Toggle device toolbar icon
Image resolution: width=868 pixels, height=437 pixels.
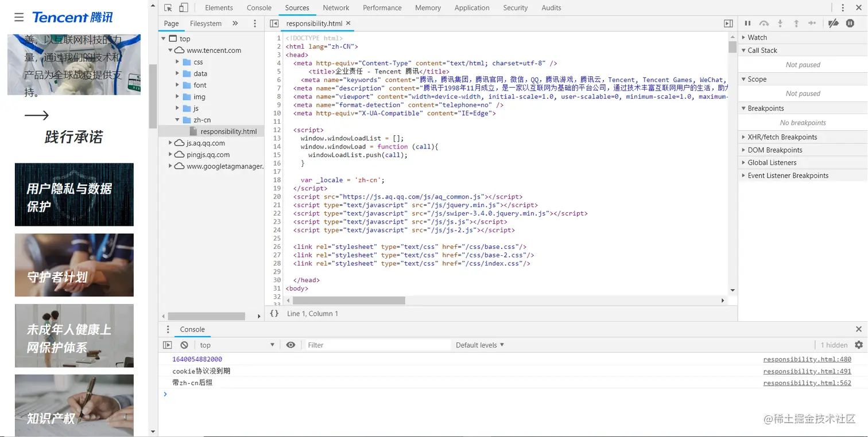coord(184,8)
